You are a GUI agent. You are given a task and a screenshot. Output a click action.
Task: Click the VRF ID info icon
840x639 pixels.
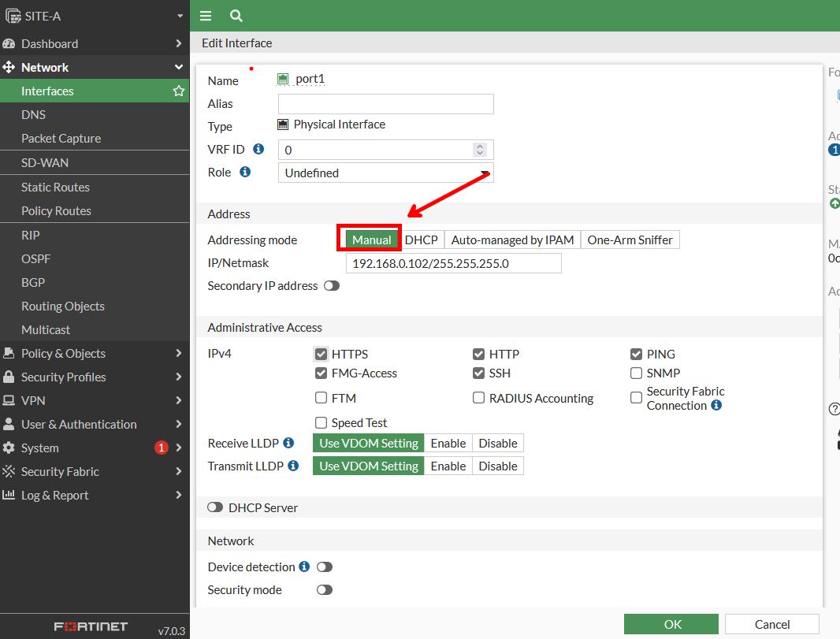pyautogui.click(x=258, y=149)
